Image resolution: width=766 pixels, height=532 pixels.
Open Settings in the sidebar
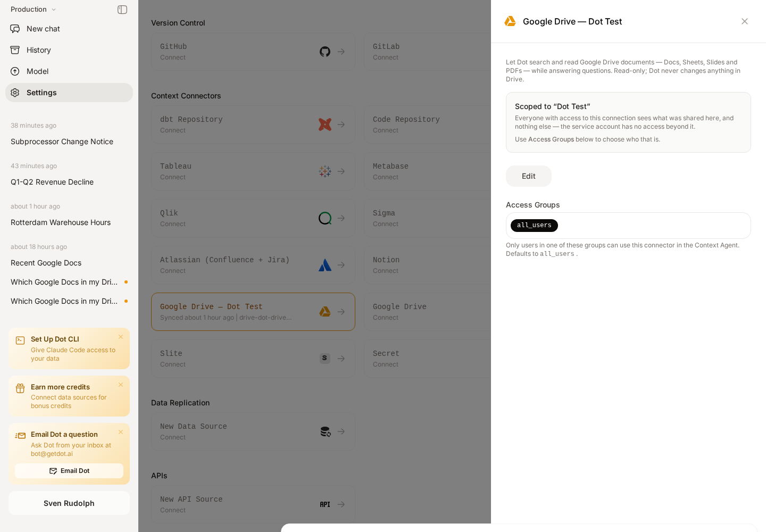(x=69, y=93)
